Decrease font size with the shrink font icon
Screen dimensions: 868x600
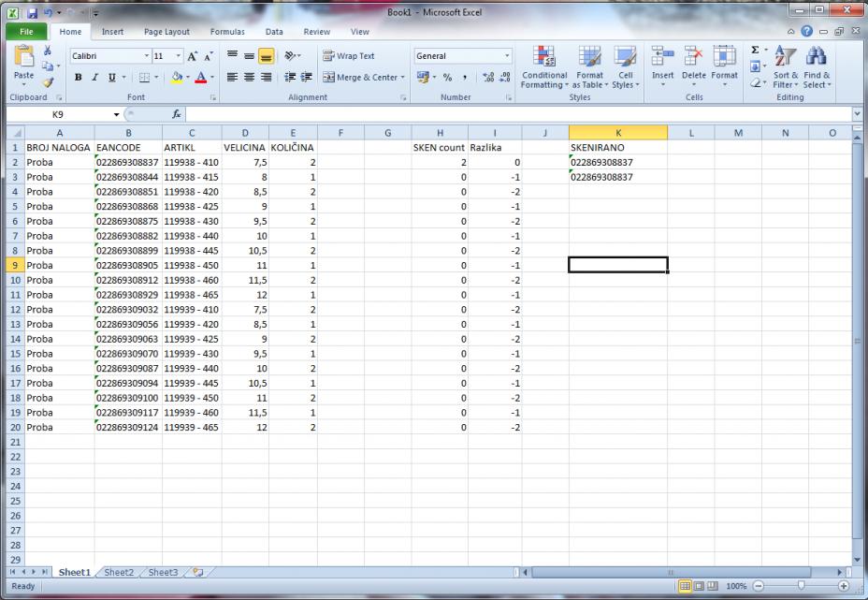coord(209,56)
